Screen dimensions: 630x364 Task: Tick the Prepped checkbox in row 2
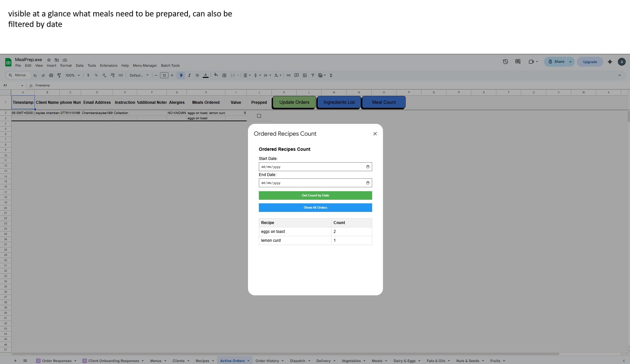(259, 116)
